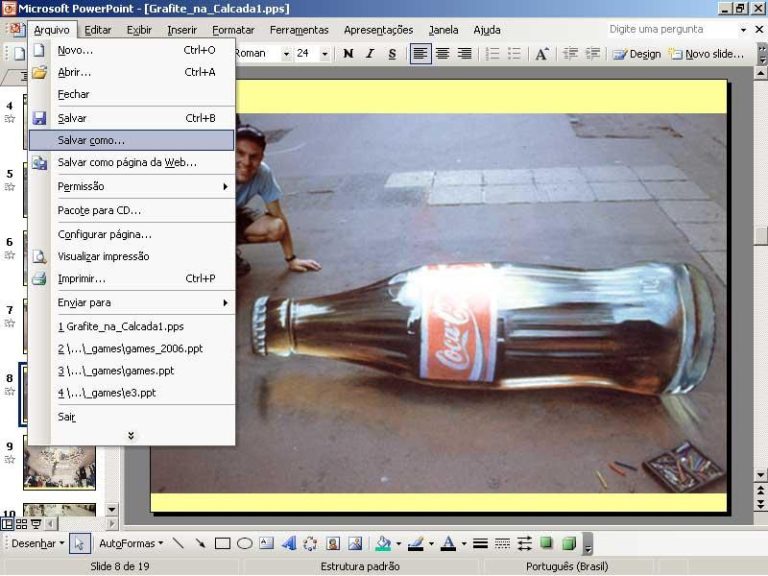Toggle text shadow (S button)
The height and width of the screenshot is (576, 768).
[392, 54]
